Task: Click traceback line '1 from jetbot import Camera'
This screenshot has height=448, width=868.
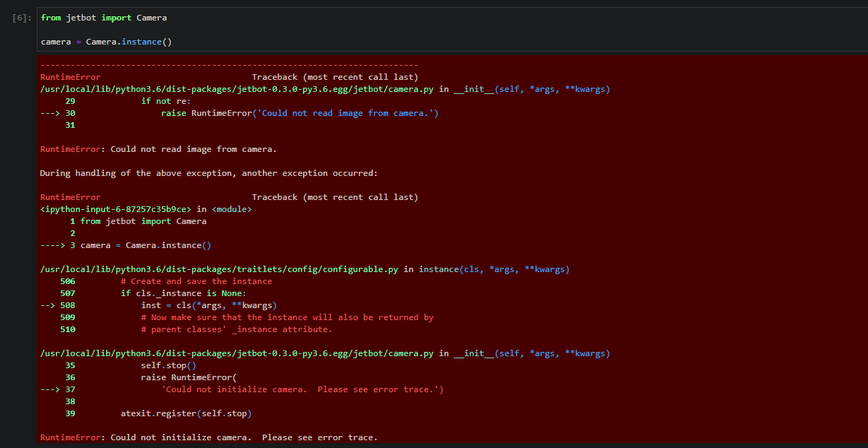Action: tap(138, 221)
